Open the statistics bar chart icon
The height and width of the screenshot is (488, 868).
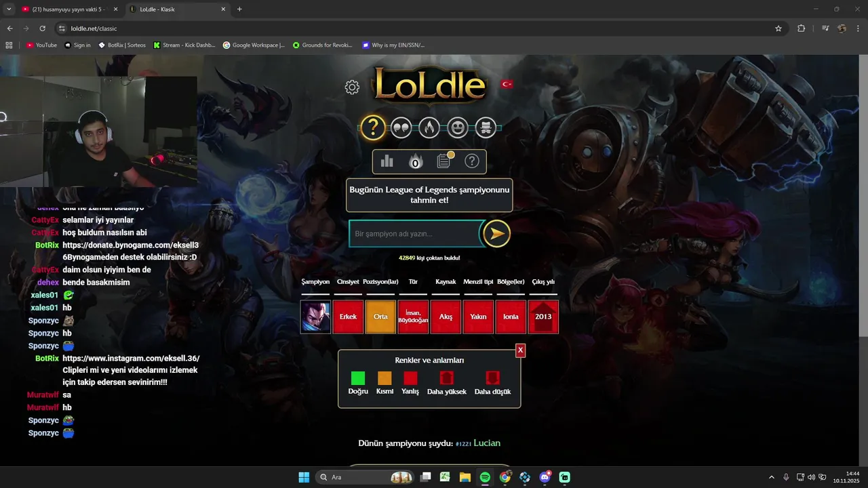[x=387, y=161]
